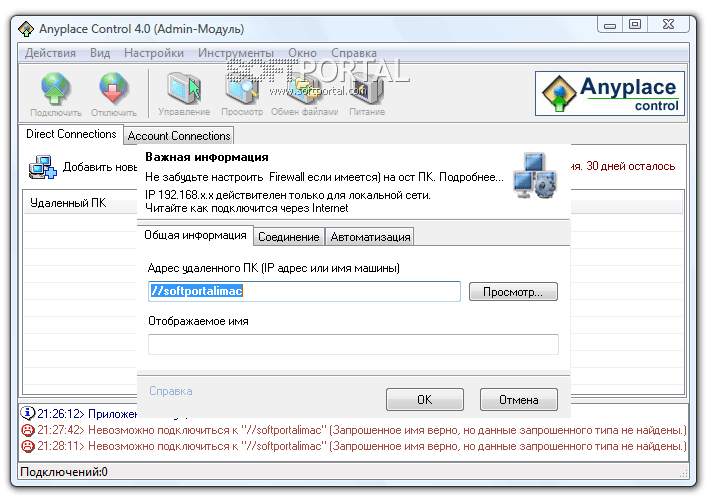Switch to the Автоматизация tab
The width and height of the screenshot is (708, 499).
coord(370,237)
